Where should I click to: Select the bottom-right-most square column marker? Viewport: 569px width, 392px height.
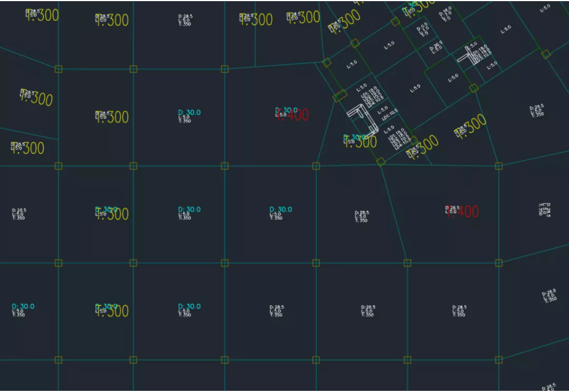coord(498,359)
